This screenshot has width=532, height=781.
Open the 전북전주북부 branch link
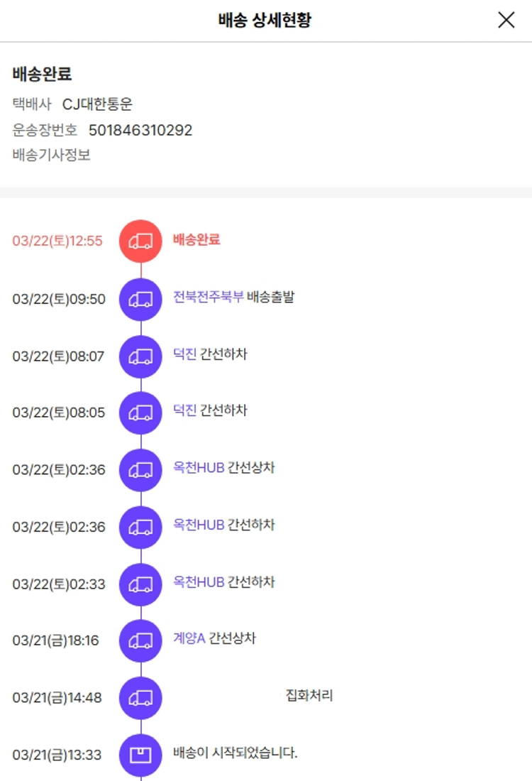tap(209, 297)
